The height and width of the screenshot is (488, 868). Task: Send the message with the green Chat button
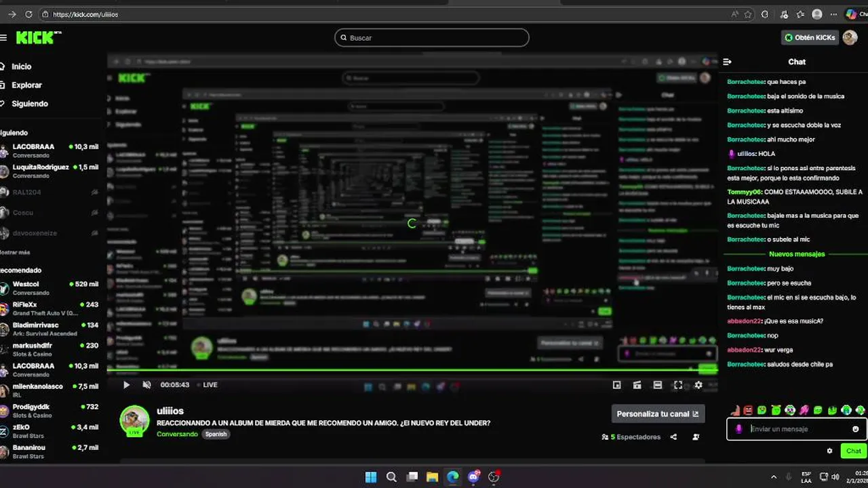tap(853, 451)
